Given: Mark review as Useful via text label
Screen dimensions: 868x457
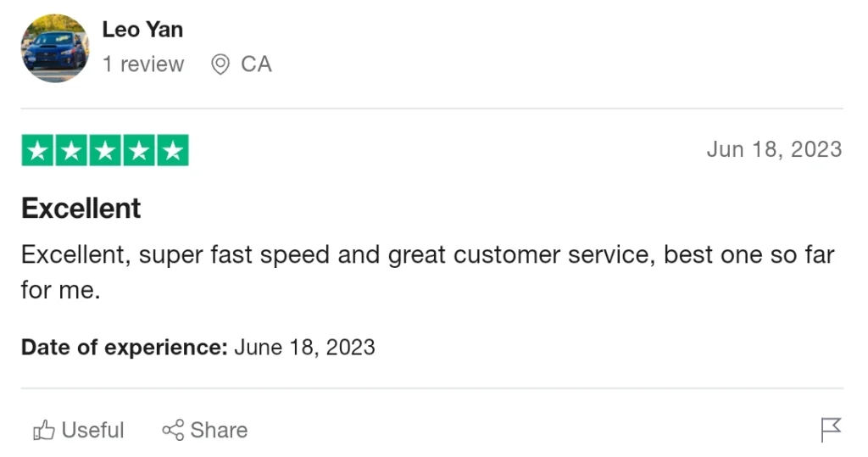Looking at the screenshot, I should click(x=93, y=431).
